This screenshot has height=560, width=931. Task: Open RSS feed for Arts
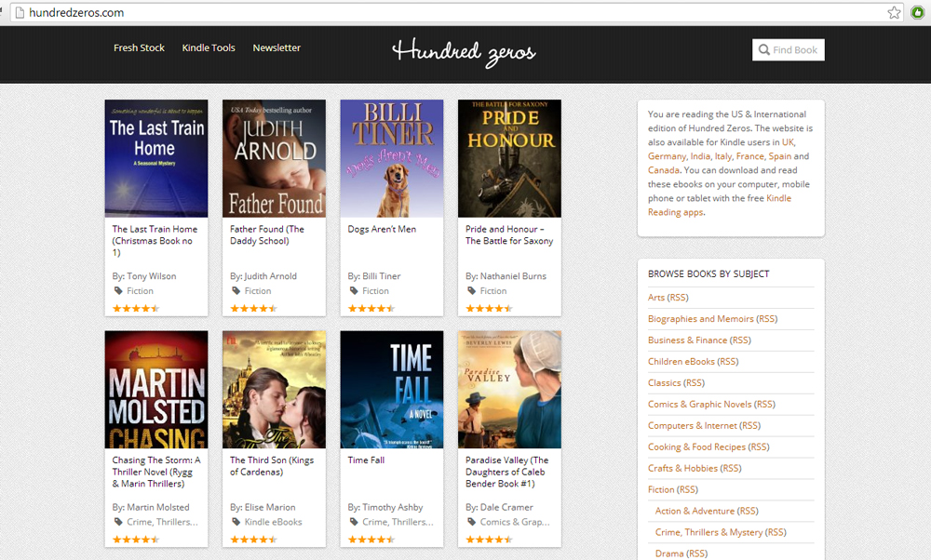pyautogui.click(x=678, y=297)
